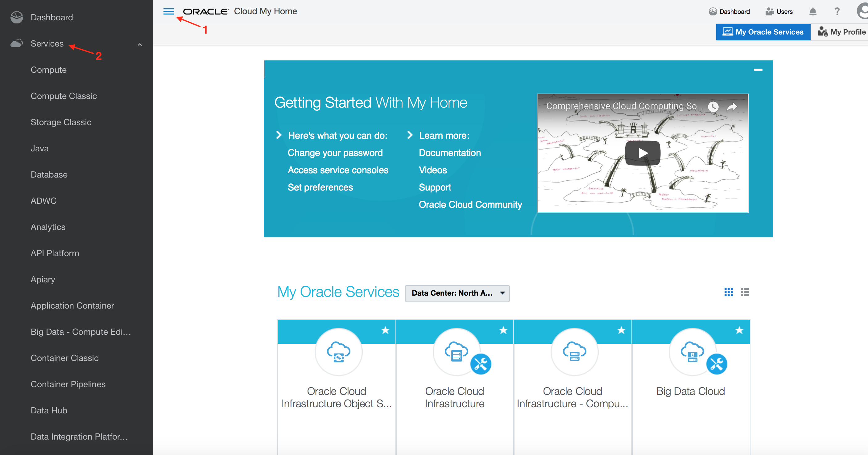Open Container Classic in sidebar
The height and width of the screenshot is (455, 868).
coord(65,358)
